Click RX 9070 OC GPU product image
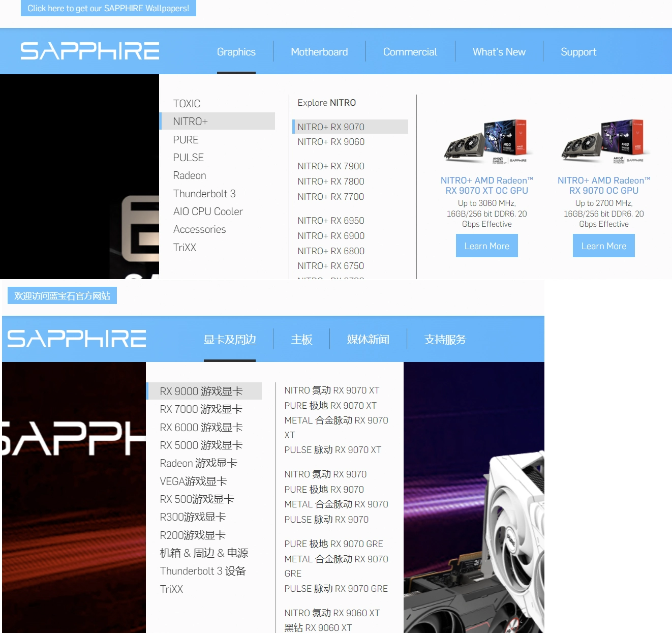The width and height of the screenshot is (672, 634). point(603,142)
